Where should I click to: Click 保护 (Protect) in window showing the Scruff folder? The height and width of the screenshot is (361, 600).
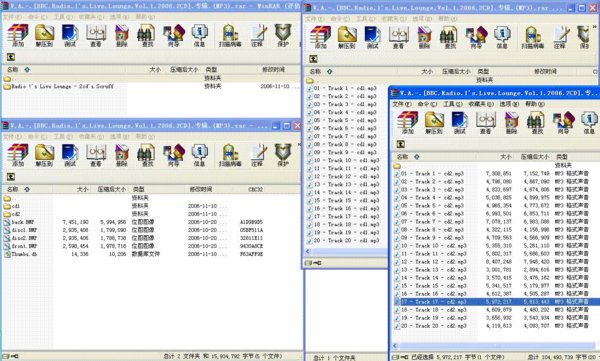tap(283, 35)
